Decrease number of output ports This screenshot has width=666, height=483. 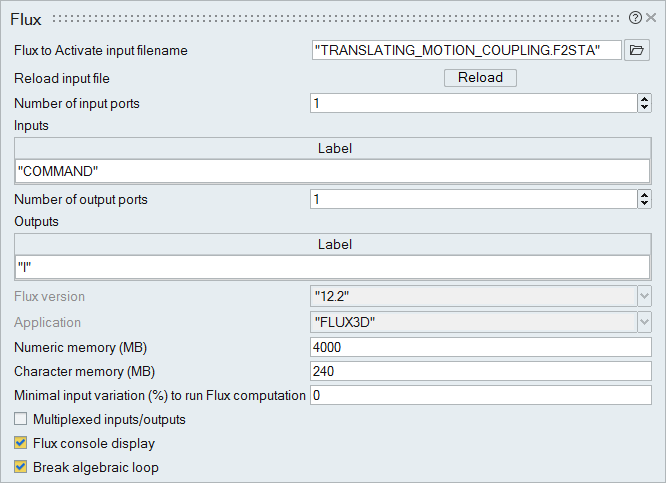[x=644, y=204]
